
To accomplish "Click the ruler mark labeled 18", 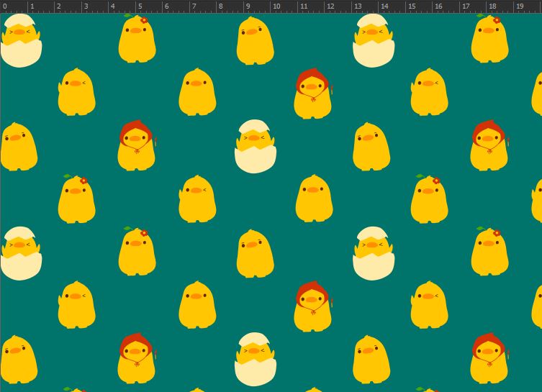I will point(492,6).
